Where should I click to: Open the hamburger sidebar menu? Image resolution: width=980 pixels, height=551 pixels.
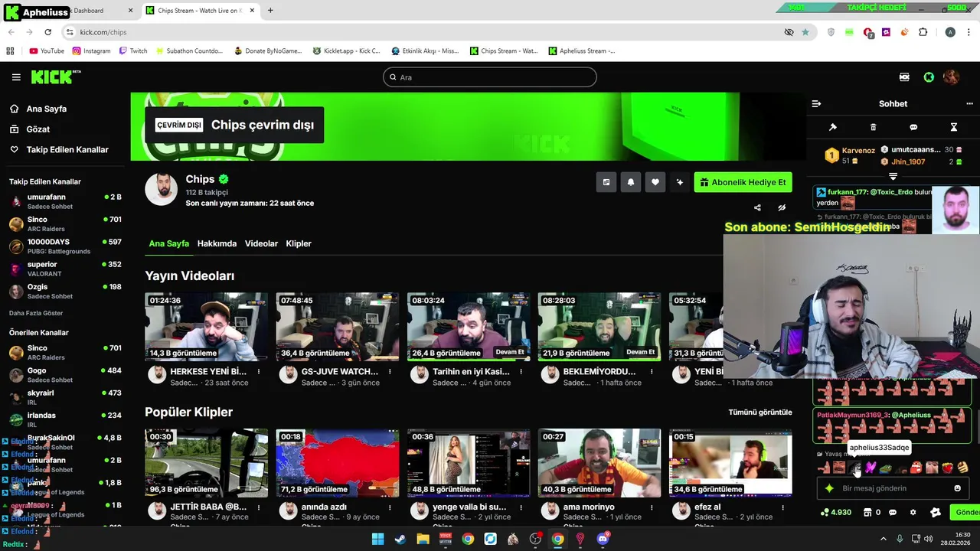(16, 77)
